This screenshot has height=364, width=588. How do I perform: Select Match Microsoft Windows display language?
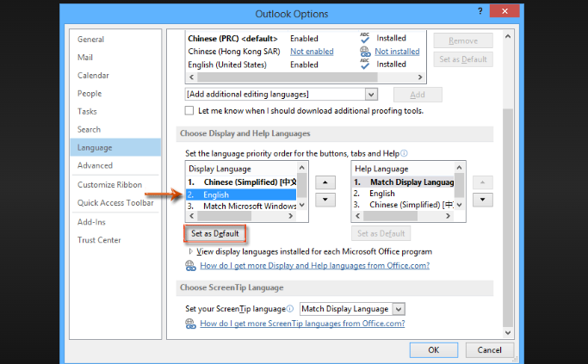pyautogui.click(x=242, y=207)
